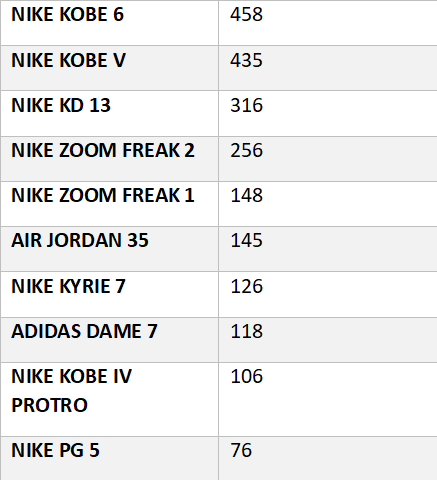The height and width of the screenshot is (480, 437).
Task: Select the NIKE PG 5 cell
Action: pos(109,458)
